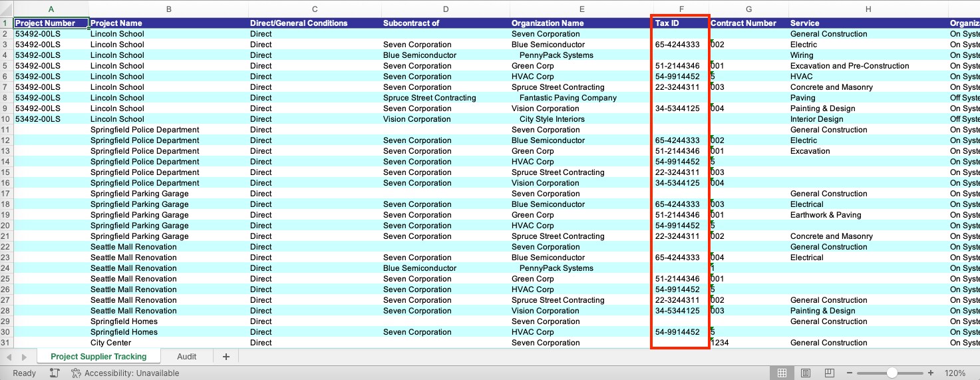Select column A header
980x380 pixels.
51,9
